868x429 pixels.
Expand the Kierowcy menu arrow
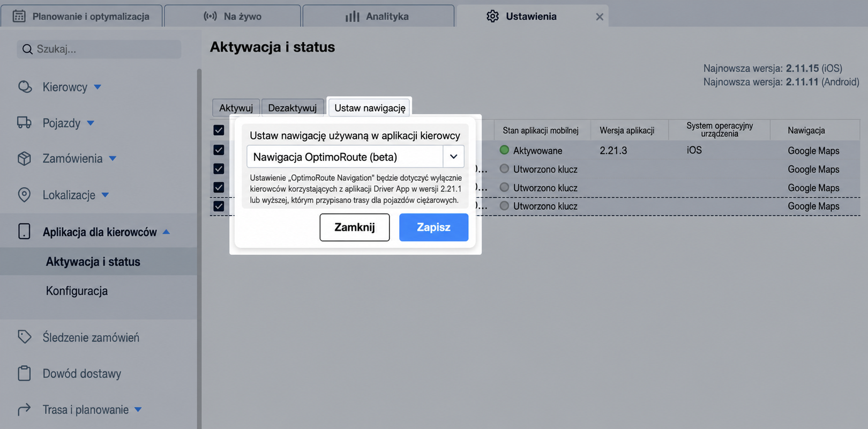tap(98, 87)
